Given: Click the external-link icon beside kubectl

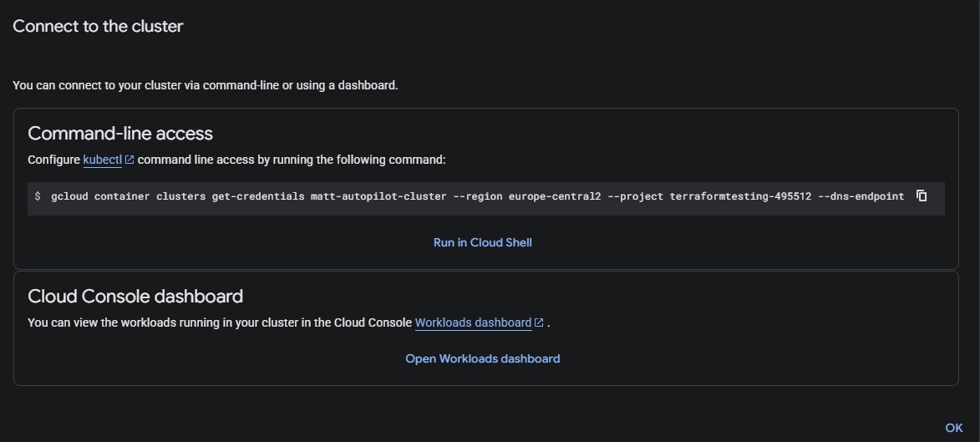Looking at the screenshot, I should point(129,160).
